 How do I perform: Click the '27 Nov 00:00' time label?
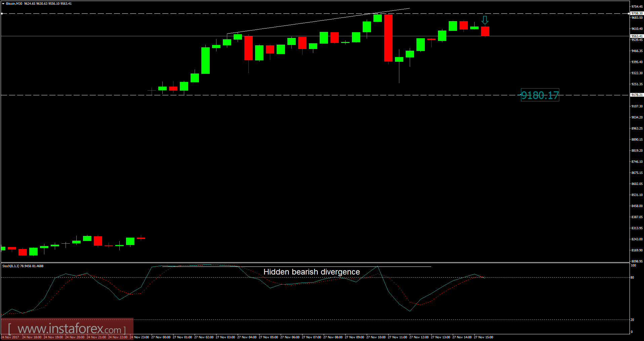(161, 337)
